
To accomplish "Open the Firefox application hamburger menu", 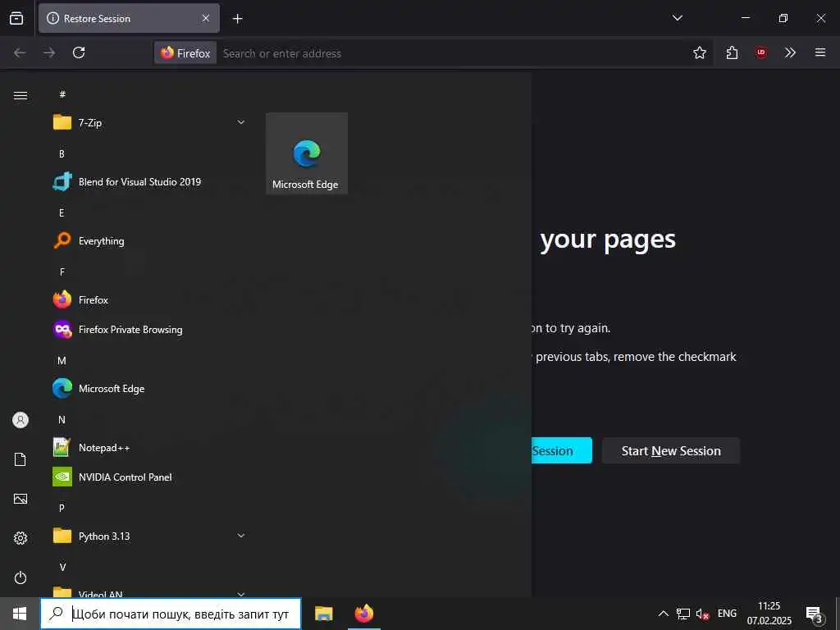I will pyautogui.click(x=819, y=52).
